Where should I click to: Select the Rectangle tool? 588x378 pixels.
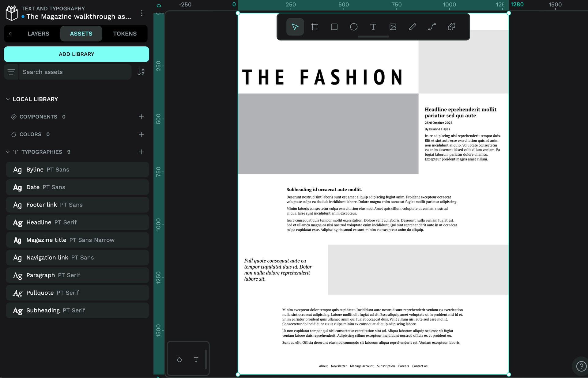334,27
